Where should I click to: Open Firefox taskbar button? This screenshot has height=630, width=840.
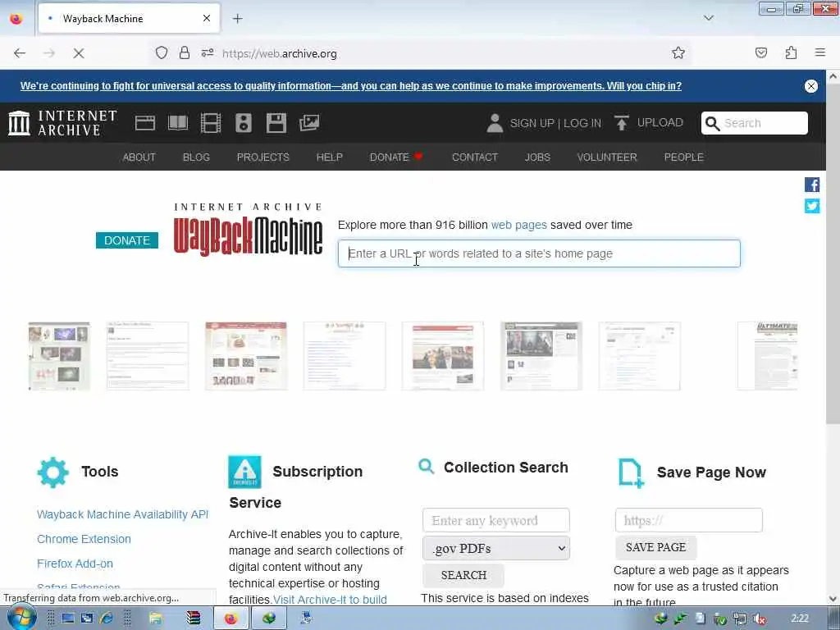[231, 619]
